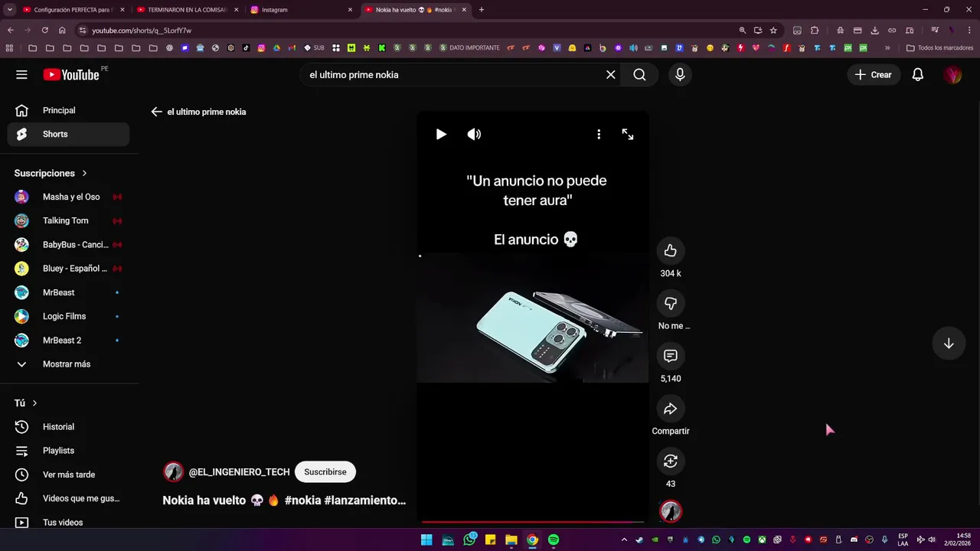The width and height of the screenshot is (980, 551).
Task: Open the YouTube guide hamburger menu
Action: coord(21,74)
